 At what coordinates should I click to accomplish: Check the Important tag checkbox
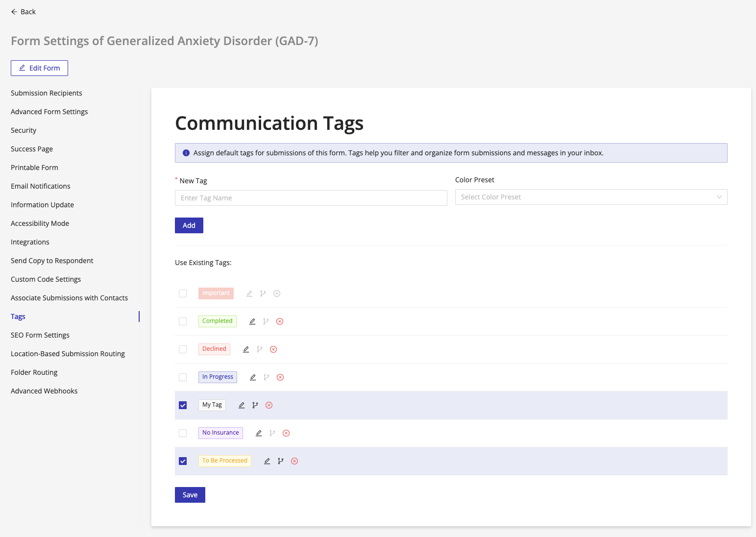(x=183, y=293)
